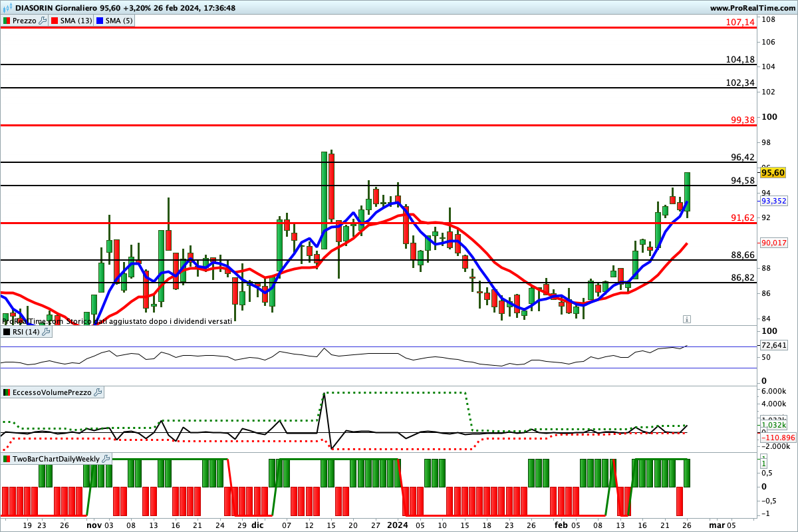Click the candlestick chart icon in title bar
The image size is (798, 532).
(x=6, y=7)
